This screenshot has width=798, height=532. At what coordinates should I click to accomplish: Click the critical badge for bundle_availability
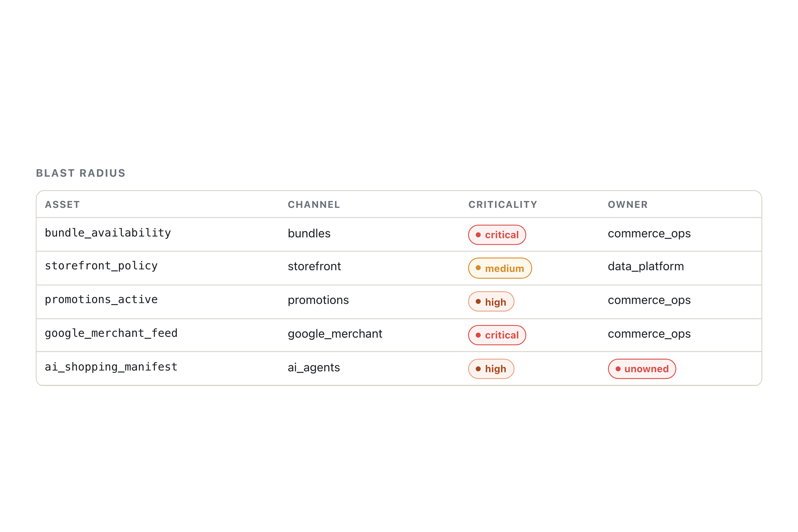click(497, 235)
